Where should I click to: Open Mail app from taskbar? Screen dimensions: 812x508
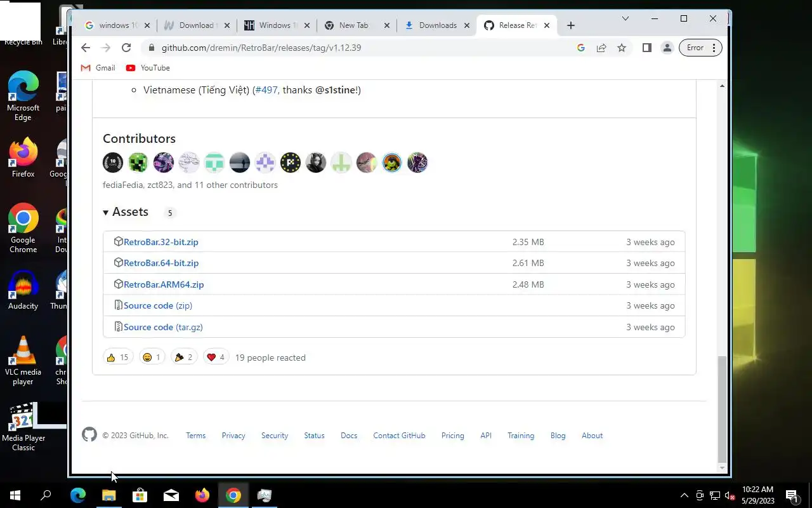(x=171, y=495)
